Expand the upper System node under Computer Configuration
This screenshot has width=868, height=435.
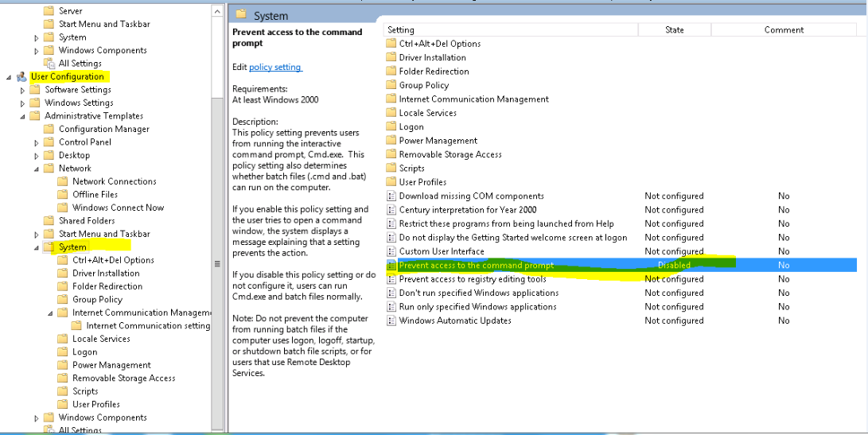[x=37, y=37]
